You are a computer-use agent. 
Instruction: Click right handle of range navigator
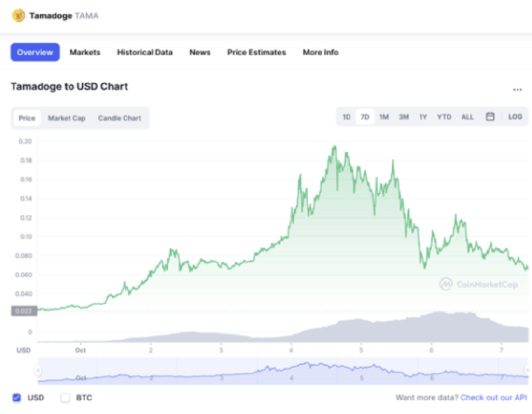pos(528,370)
